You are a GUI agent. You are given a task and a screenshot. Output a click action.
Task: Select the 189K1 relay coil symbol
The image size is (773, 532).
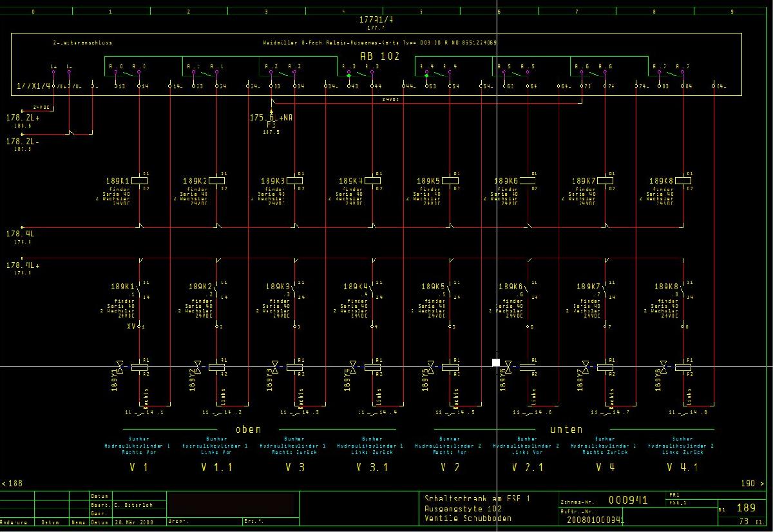(140, 181)
